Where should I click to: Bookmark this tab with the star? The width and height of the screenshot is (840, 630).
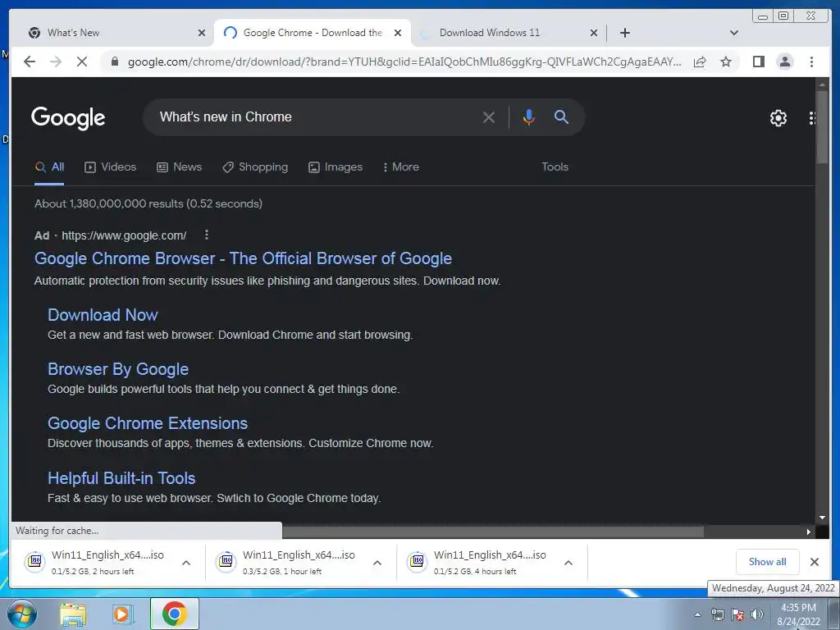(x=726, y=62)
